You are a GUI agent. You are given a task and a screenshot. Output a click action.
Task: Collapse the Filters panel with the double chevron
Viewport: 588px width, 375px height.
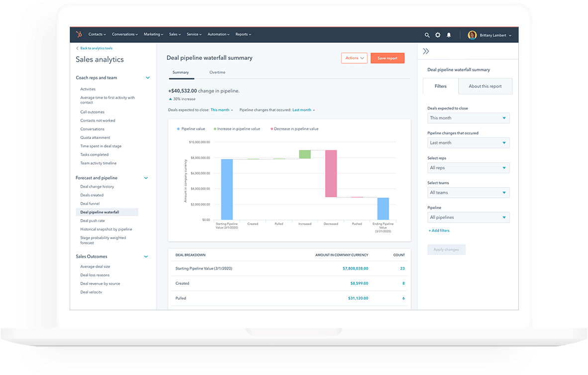point(426,50)
